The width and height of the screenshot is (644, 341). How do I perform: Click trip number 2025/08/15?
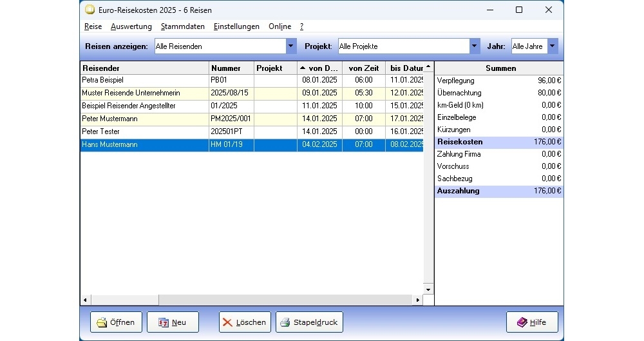pos(229,93)
